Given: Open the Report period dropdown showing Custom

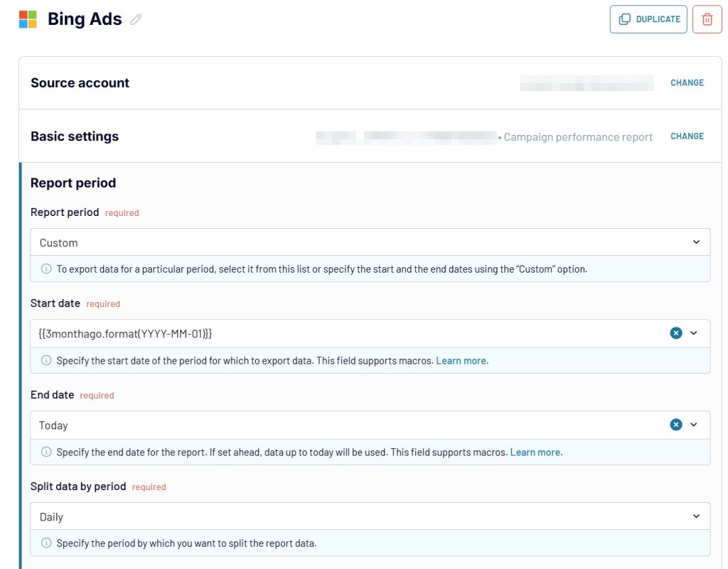Looking at the screenshot, I should 370,242.
